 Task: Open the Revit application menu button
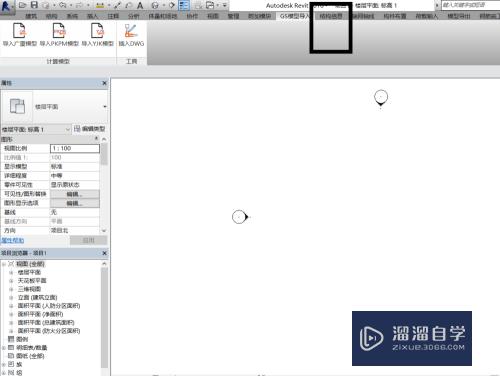[7, 7]
